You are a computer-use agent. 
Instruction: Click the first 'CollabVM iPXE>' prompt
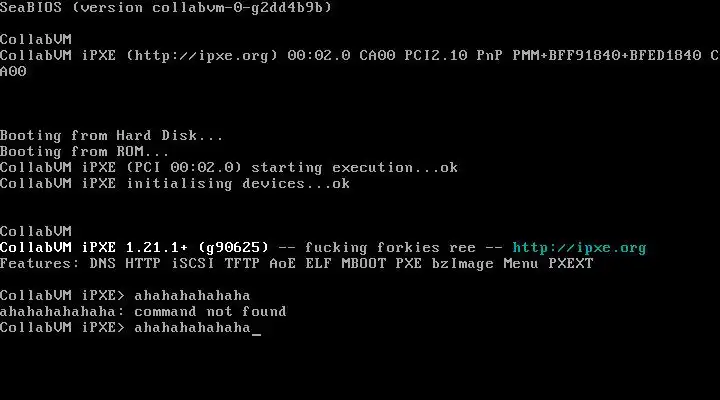pyautogui.click(x=62, y=296)
